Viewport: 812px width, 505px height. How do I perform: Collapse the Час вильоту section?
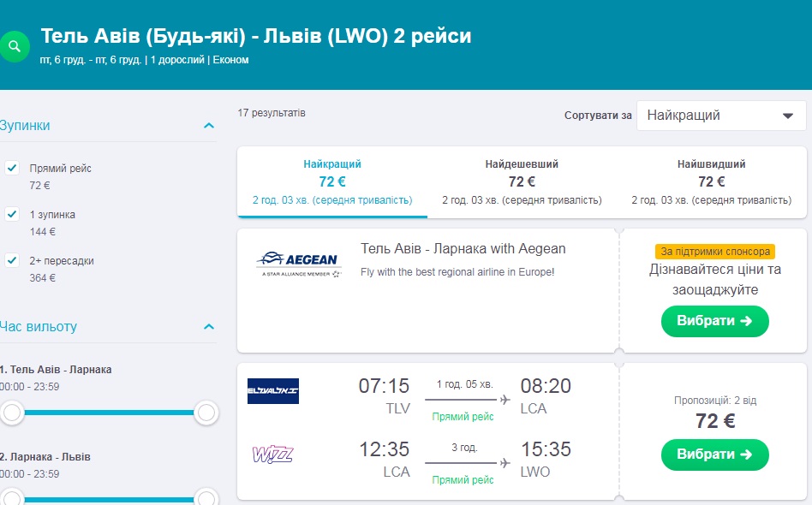point(208,327)
